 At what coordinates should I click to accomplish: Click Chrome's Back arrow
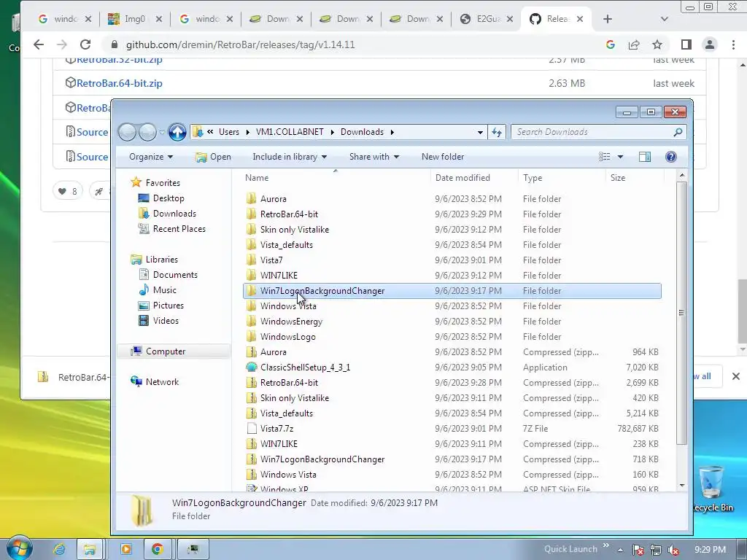click(39, 44)
